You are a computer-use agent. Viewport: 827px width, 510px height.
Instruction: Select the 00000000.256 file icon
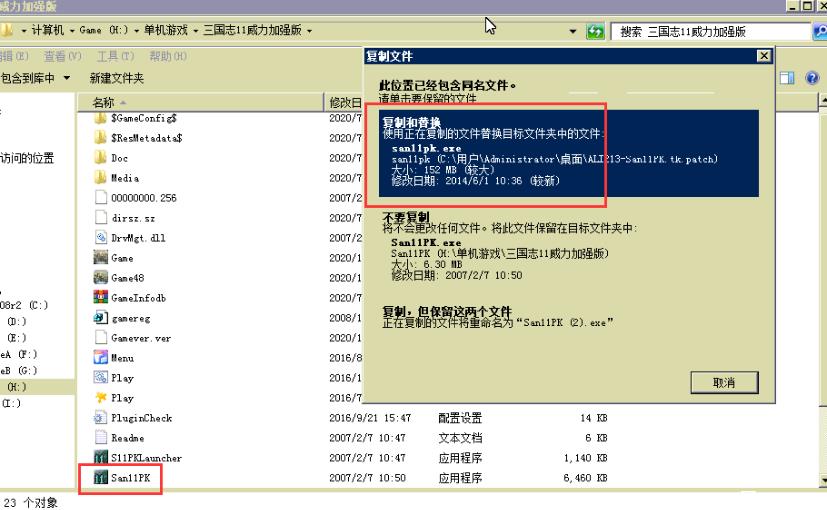[100, 197]
